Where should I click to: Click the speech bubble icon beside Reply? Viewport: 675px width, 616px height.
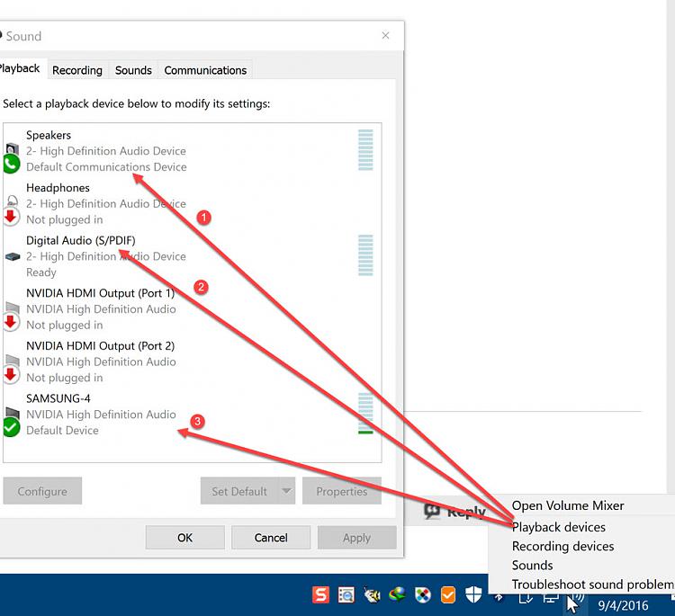(432, 511)
